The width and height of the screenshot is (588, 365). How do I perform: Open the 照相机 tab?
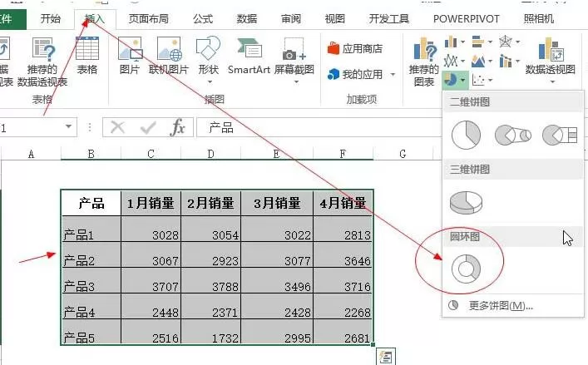pyautogui.click(x=539, y=19)
